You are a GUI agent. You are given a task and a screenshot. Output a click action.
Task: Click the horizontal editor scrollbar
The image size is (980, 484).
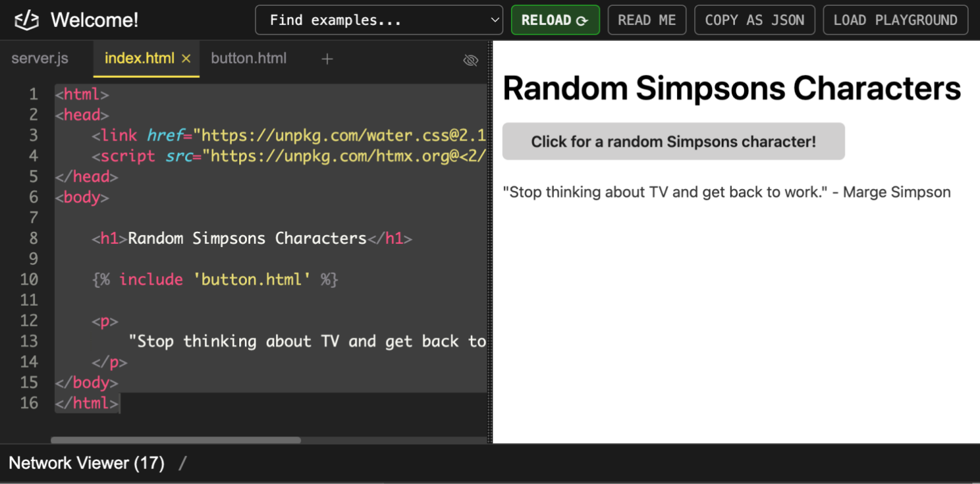pos(175,440)
